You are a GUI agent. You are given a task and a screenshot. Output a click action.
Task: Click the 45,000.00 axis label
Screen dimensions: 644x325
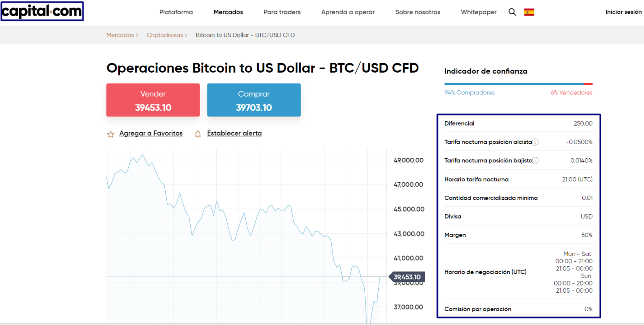[x=408, y=209]
